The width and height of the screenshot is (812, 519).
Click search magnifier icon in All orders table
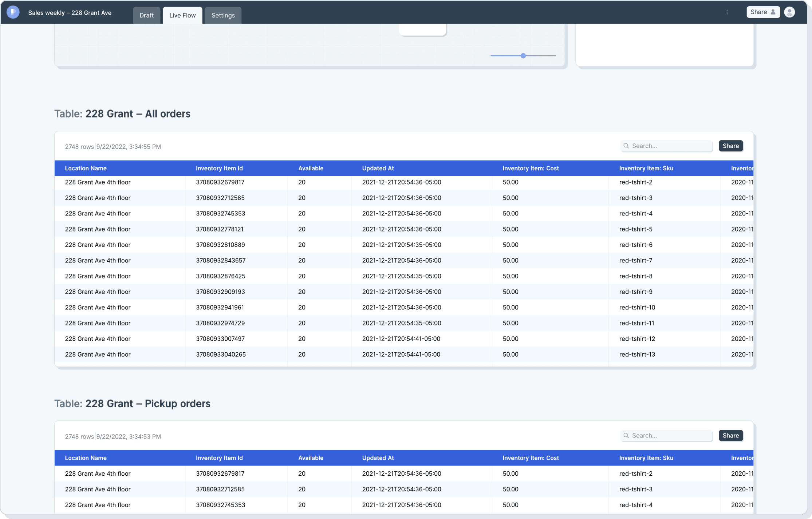[x=626, y=146]
